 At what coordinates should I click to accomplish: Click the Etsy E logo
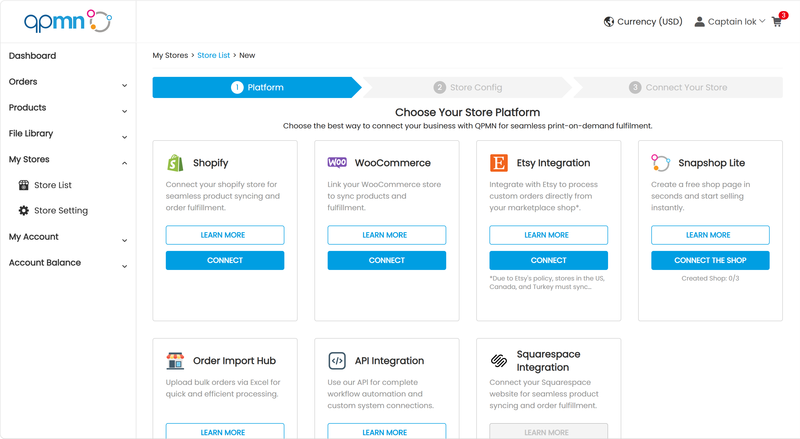(498, 163)
